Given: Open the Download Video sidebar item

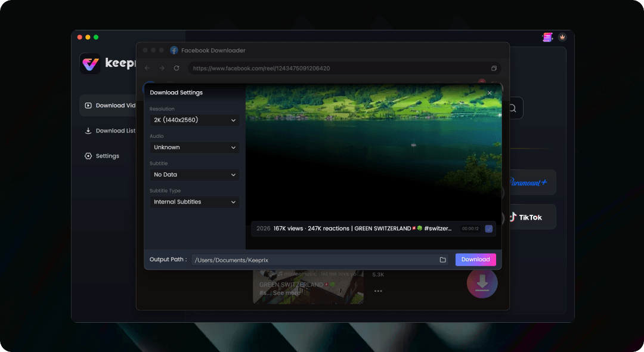Looking at the screenshot, I should [x=108, y=106].
